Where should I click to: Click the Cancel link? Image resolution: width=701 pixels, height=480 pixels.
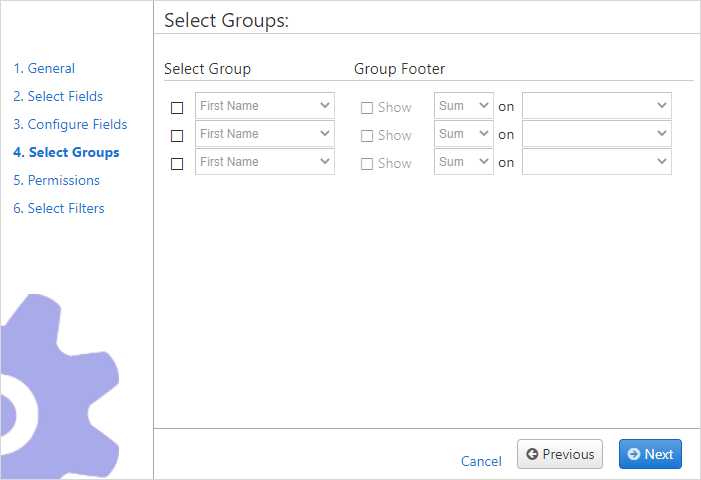point(481,461)
